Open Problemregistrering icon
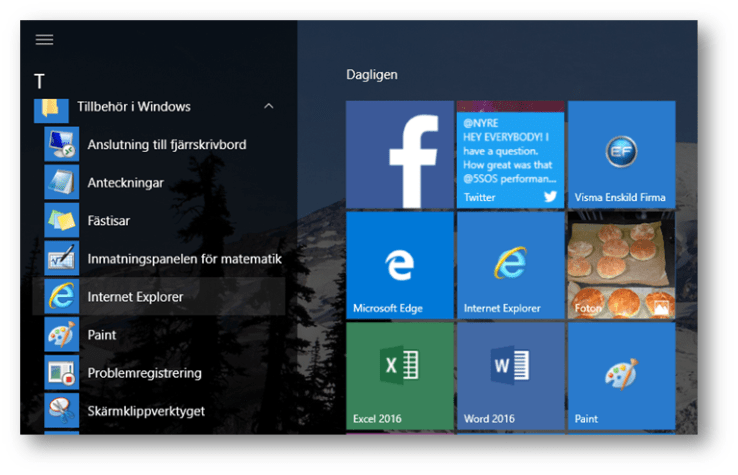Viewport: 738px width, 475px height. (x=62, y=373)
